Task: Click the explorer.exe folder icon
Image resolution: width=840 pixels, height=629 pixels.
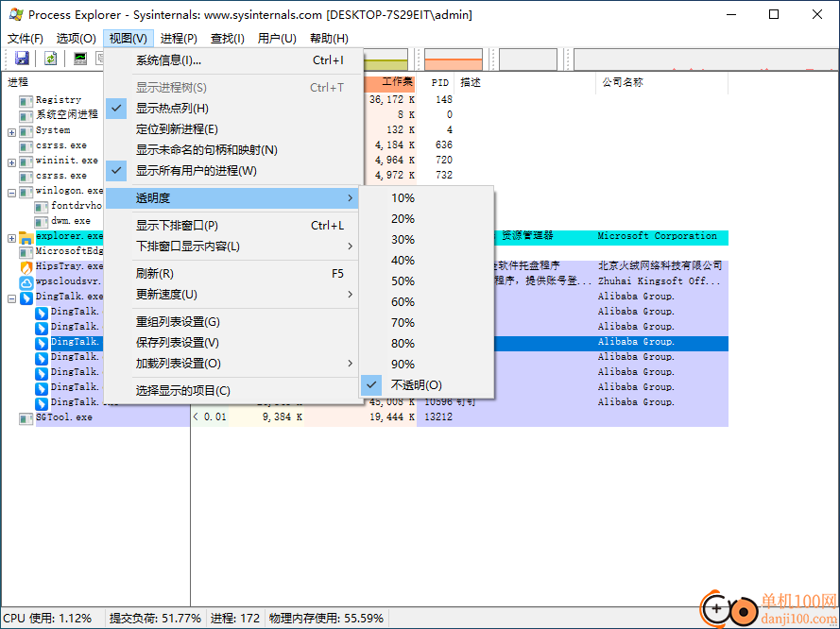Action: point(26,237)
